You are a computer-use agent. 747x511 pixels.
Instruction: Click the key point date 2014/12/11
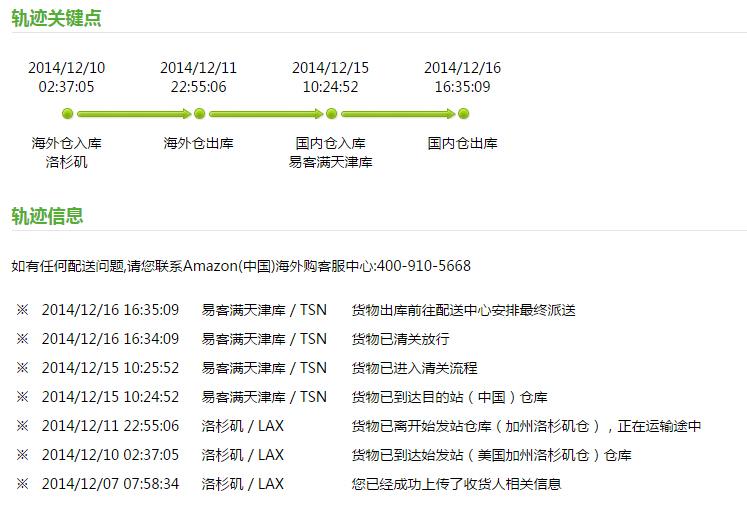click(199, 68)
